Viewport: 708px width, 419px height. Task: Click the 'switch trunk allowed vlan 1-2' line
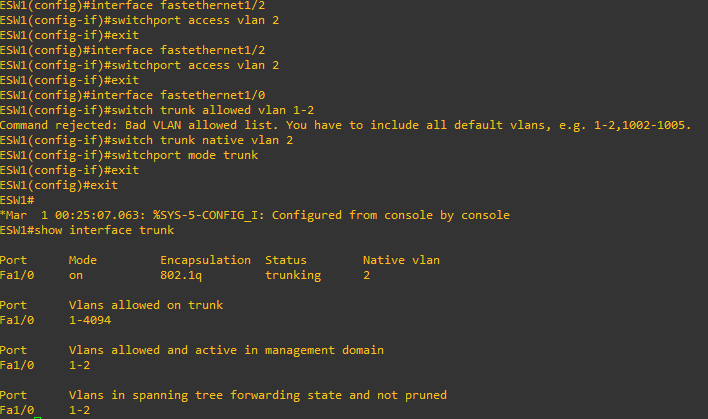coord(157,110)
